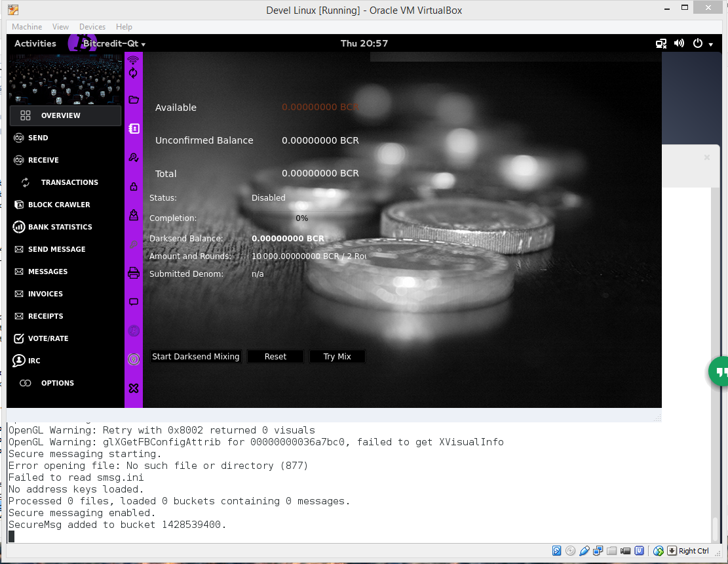Open VirtualBox Machine menu
Image resolution: width=728 pixels, height=564 pixels.
click(27, 27)
